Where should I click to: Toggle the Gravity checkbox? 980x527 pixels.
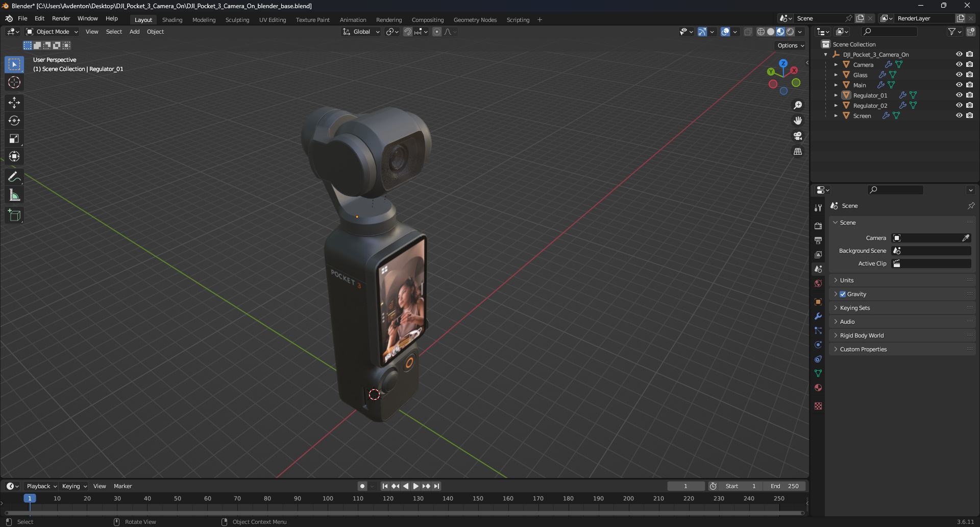843,294
